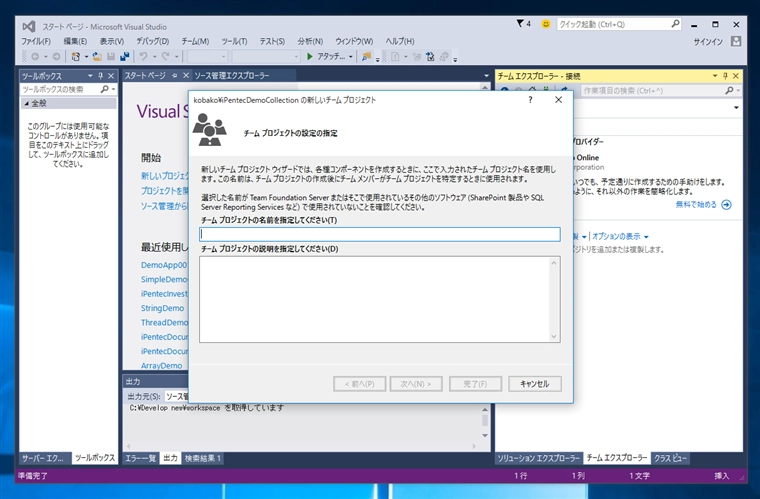Image resolution: width=760 pixels, height=499 pixels.
Task: Click the Find in Files toolbar icon
Action: coord(366,57)
